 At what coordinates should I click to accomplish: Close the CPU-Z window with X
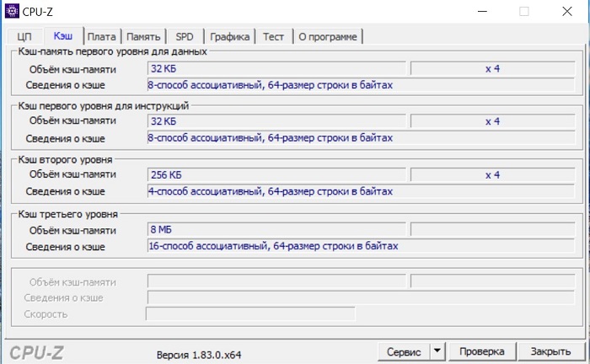click(x=567, y=11)
